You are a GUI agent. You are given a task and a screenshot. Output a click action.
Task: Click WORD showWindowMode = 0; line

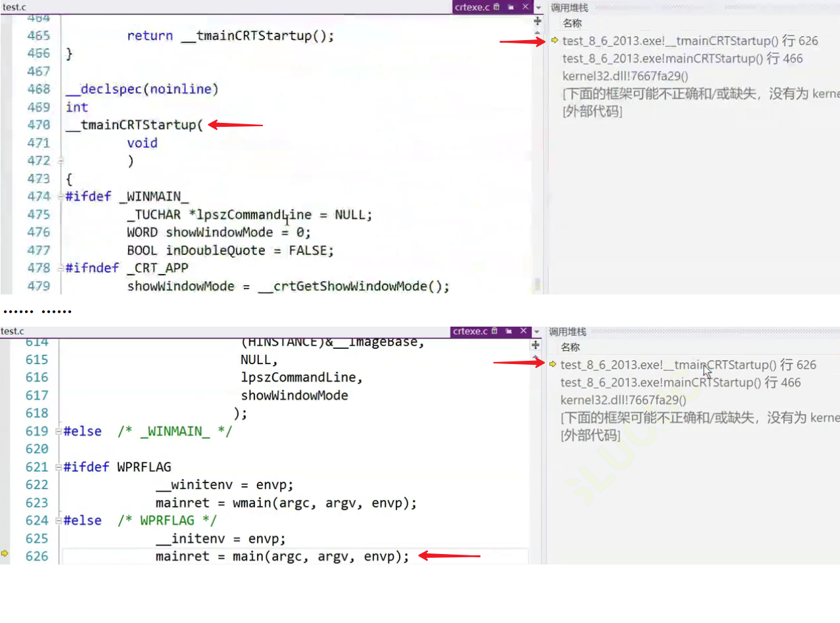[x=219, y=233]
